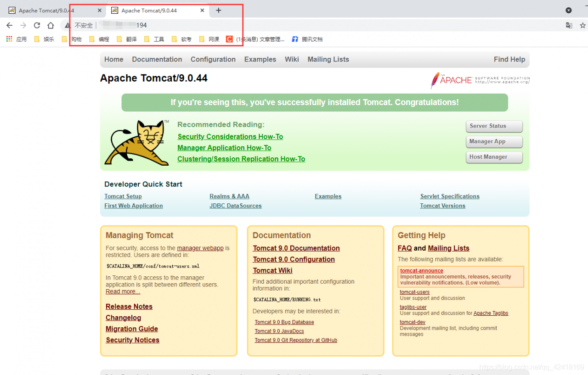Open the FAQ link under Getting Help

[x=405, y=248]
